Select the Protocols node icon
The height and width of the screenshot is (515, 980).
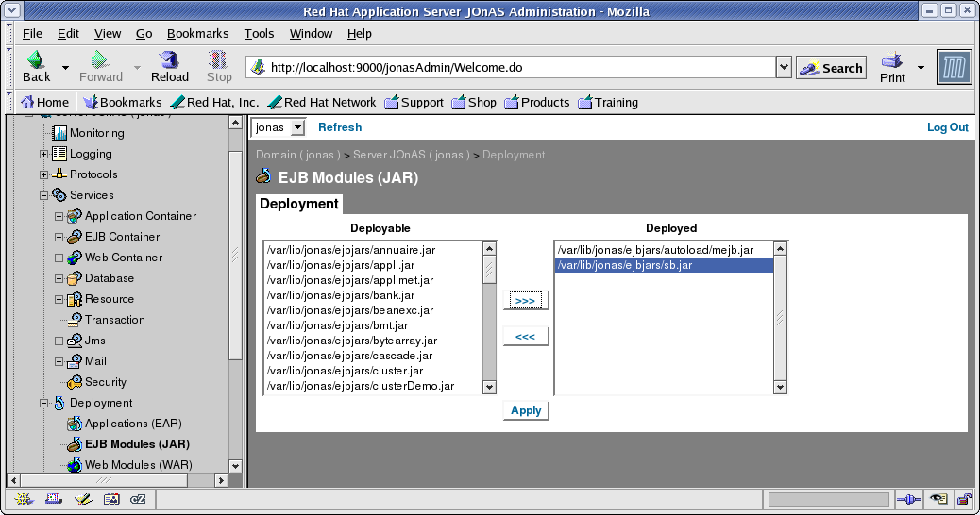point(59,174)
